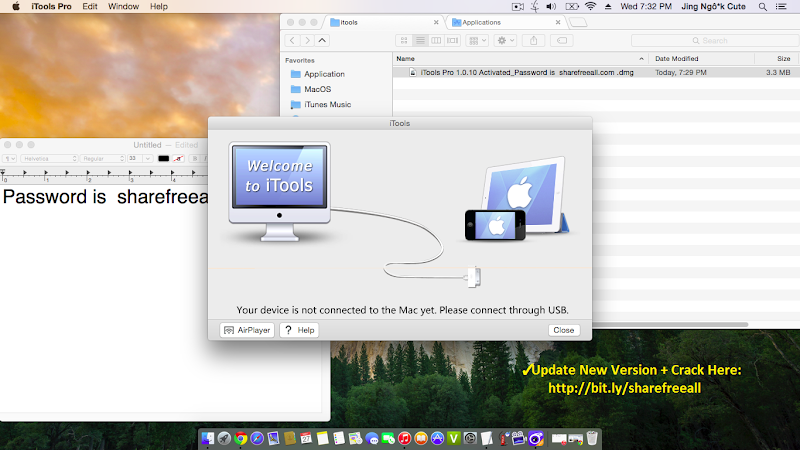Open FaceTime from the Dock
Viewport: 800px width, 450px height.
(x=388, y=438)
